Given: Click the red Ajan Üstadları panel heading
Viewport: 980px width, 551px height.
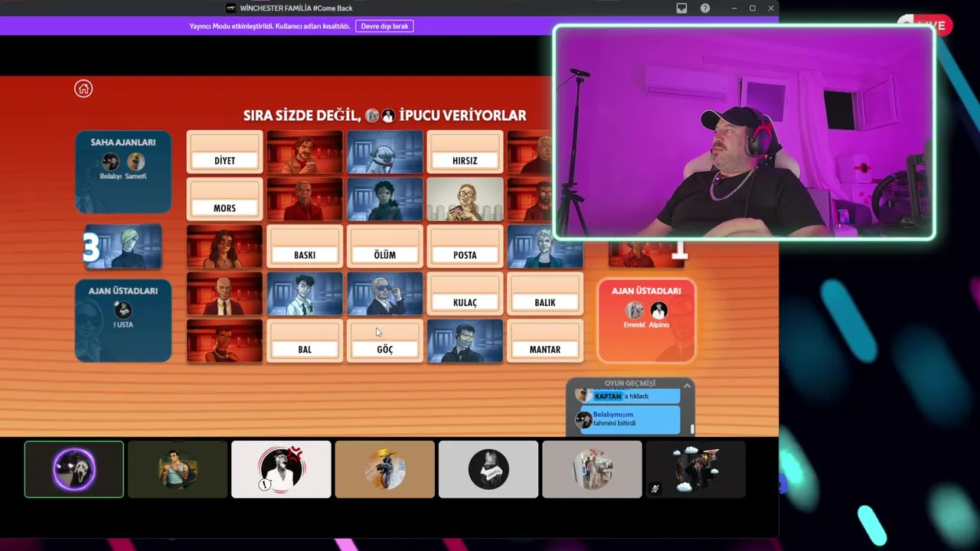Looking at the screenshot, I should [646, 291].
